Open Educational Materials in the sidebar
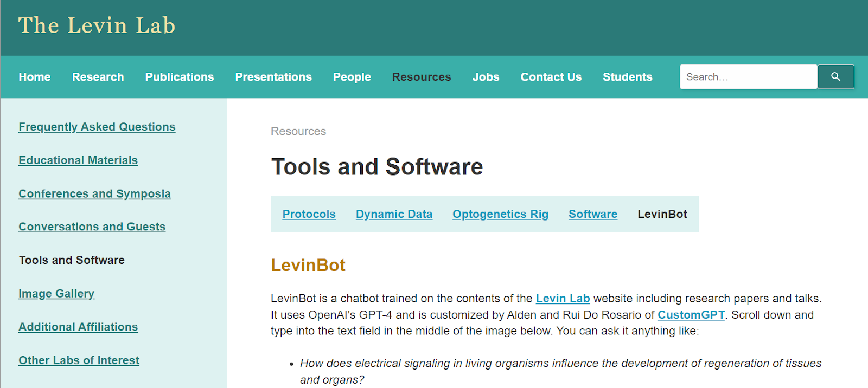868x388 pixels. tap(78, 160)
